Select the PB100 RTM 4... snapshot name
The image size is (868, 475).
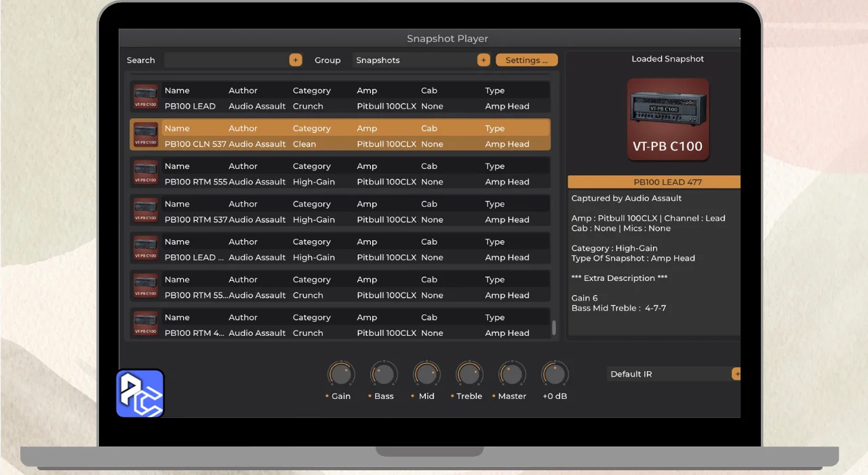193,333
